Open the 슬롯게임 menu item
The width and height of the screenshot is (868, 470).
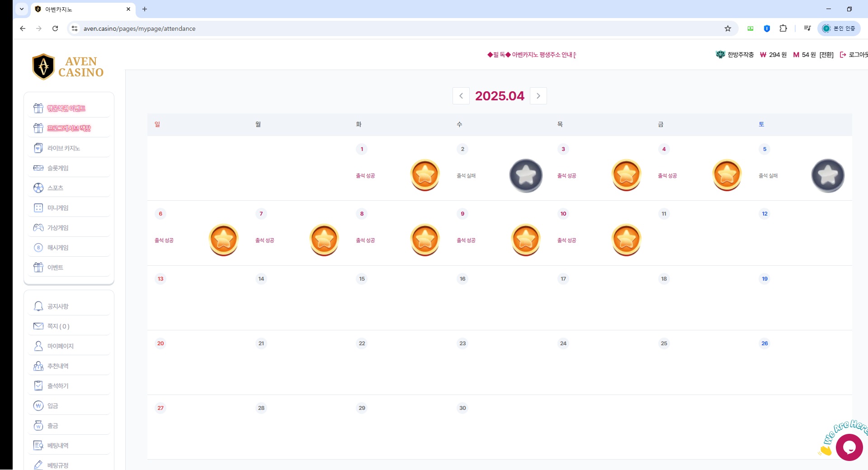(x=58, y=168)
